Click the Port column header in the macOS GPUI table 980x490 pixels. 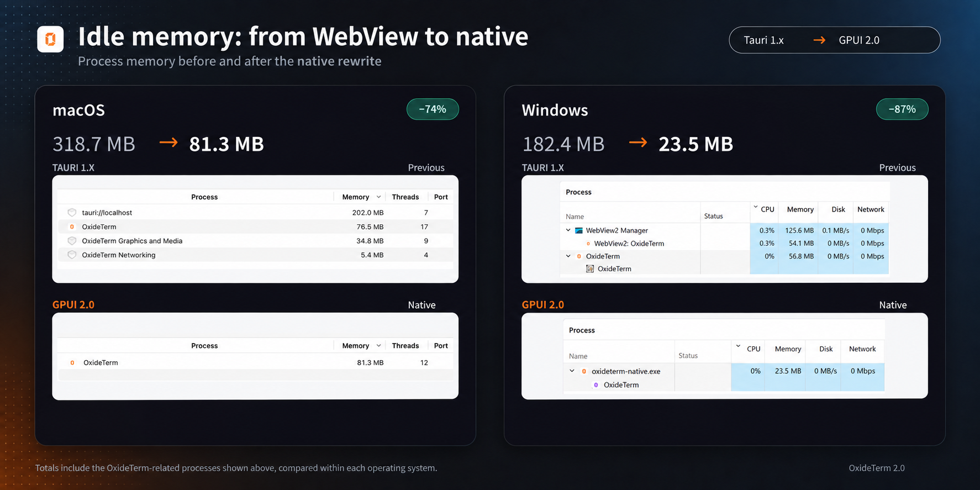441,345
